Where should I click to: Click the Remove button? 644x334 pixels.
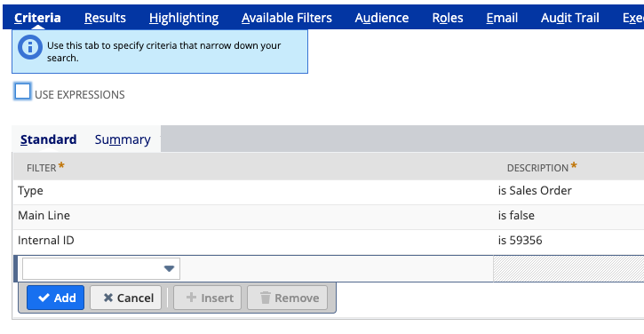288,298
